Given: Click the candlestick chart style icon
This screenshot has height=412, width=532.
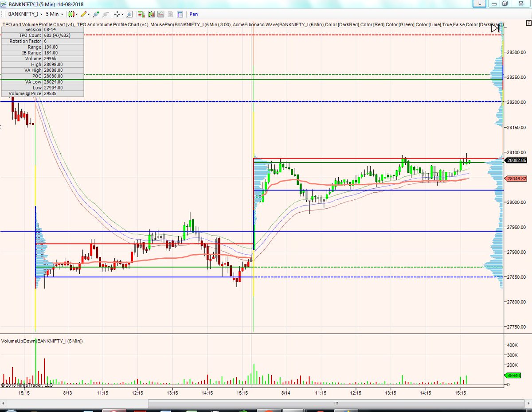Looking at the screenshot, I should click(70, 14).
